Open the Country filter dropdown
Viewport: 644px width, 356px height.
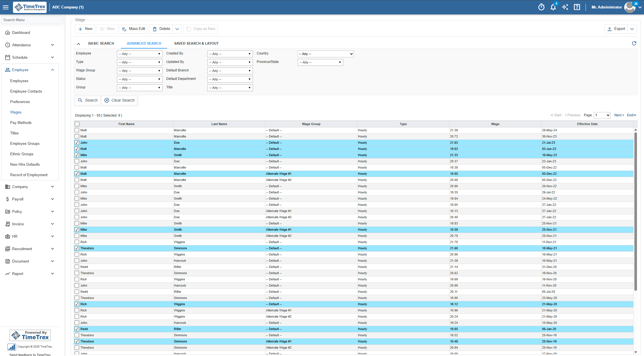[325, 54]
